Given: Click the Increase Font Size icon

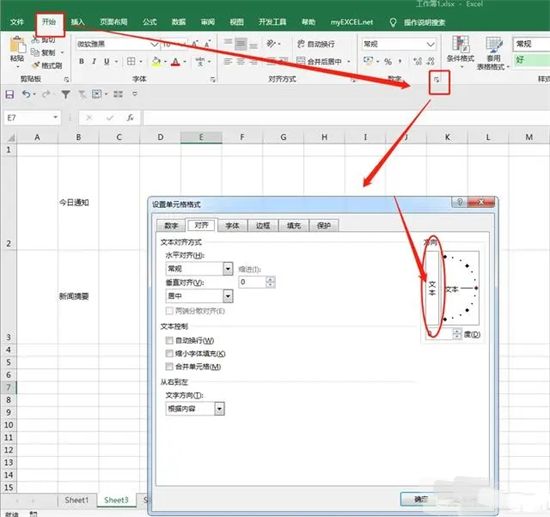Looking at the screenshot, I should (x=195, y=44).
